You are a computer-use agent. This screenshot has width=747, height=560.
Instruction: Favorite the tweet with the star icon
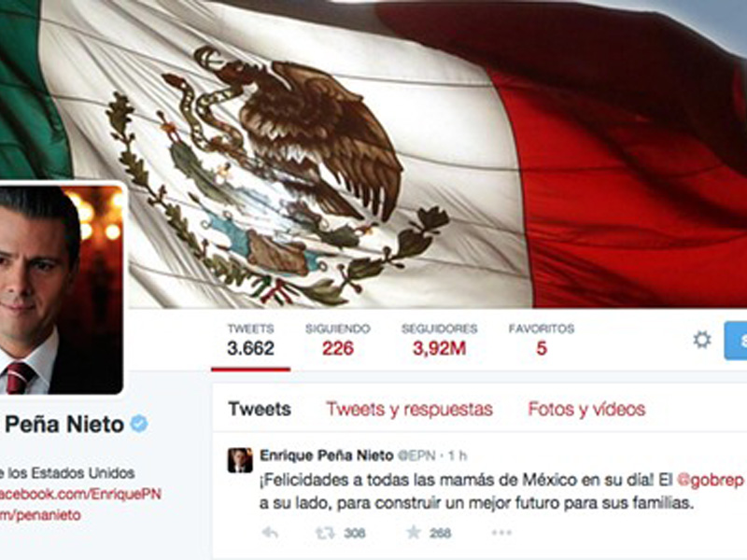pos(414,532)
